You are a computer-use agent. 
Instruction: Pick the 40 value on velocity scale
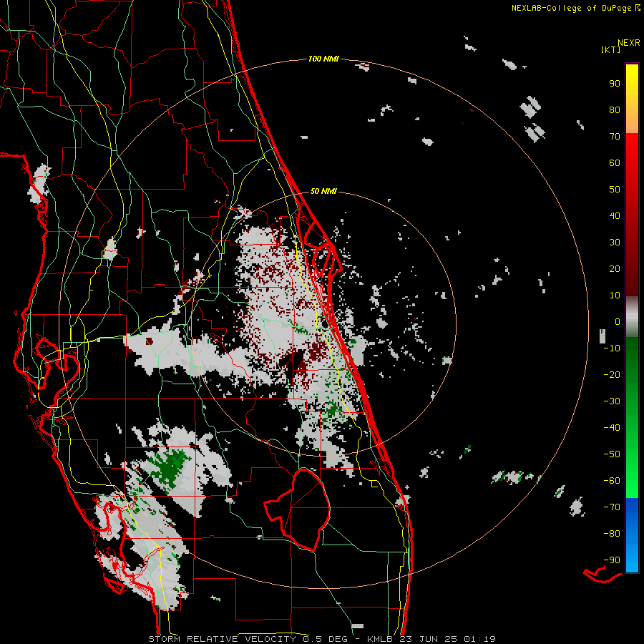[615, 216]
